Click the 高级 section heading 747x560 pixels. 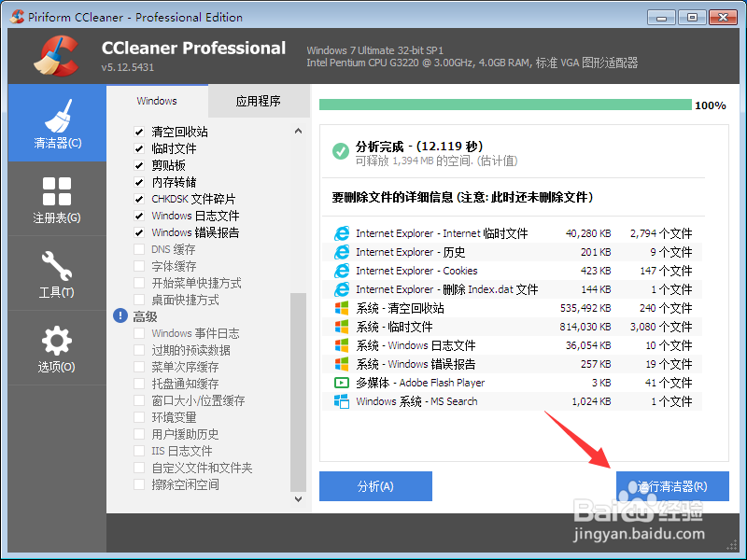click(146, 316)
